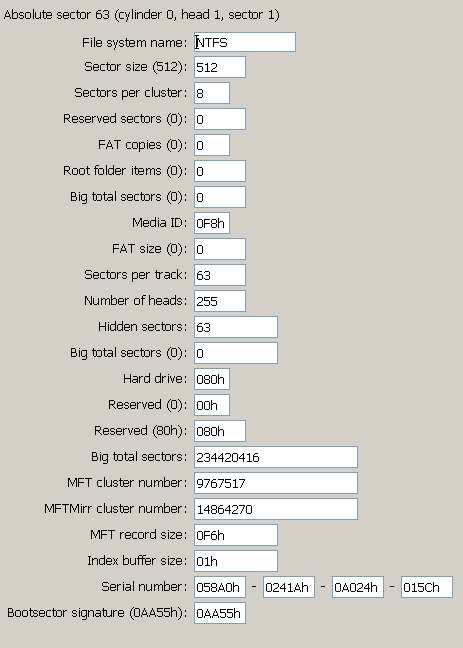
Task: Click the Hidden sectors field
Action: [236, 327]
